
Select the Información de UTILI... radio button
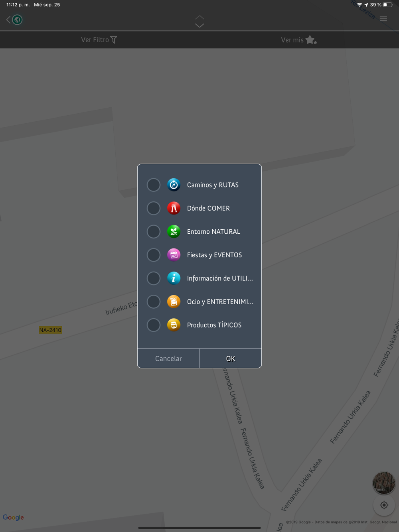pyautogui.click(x=153, y=278)
